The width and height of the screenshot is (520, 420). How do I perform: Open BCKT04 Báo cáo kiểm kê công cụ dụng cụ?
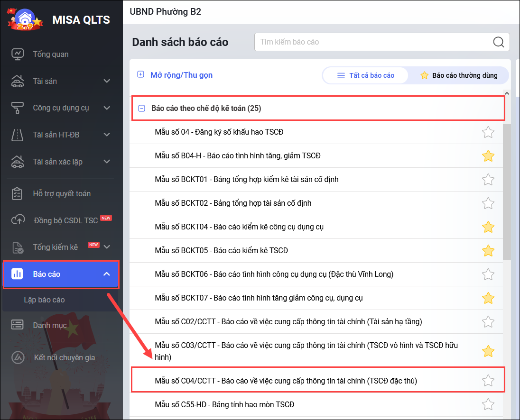pos(239,227)
